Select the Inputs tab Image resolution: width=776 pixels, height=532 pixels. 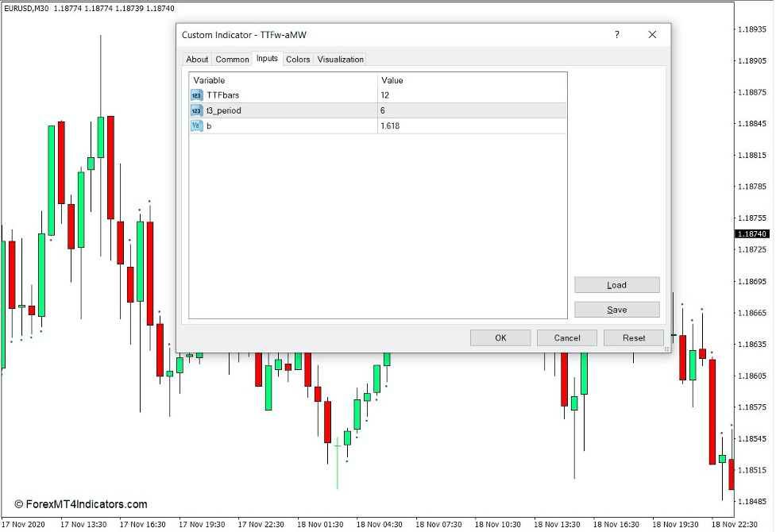pos(267,59)
